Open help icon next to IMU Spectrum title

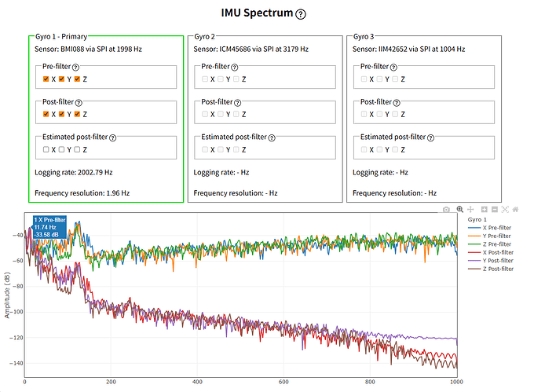301,14
